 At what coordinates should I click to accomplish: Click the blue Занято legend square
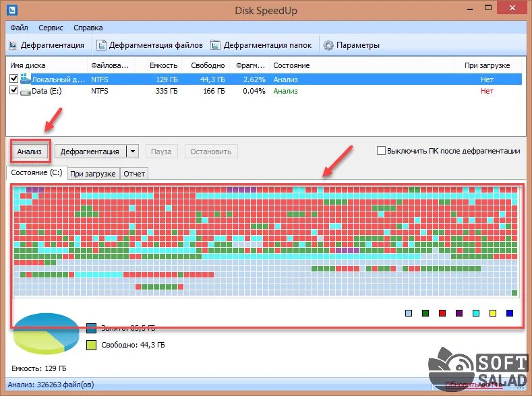[x=91, y=328]
